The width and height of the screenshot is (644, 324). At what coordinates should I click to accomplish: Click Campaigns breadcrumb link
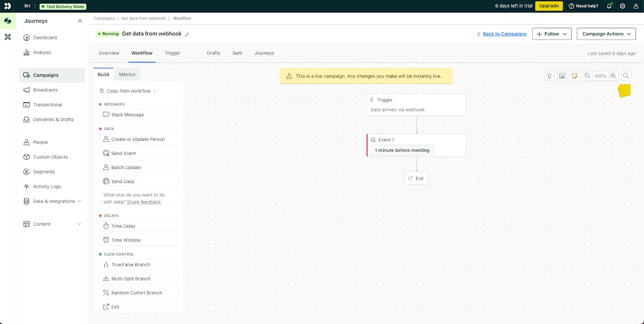104,19
